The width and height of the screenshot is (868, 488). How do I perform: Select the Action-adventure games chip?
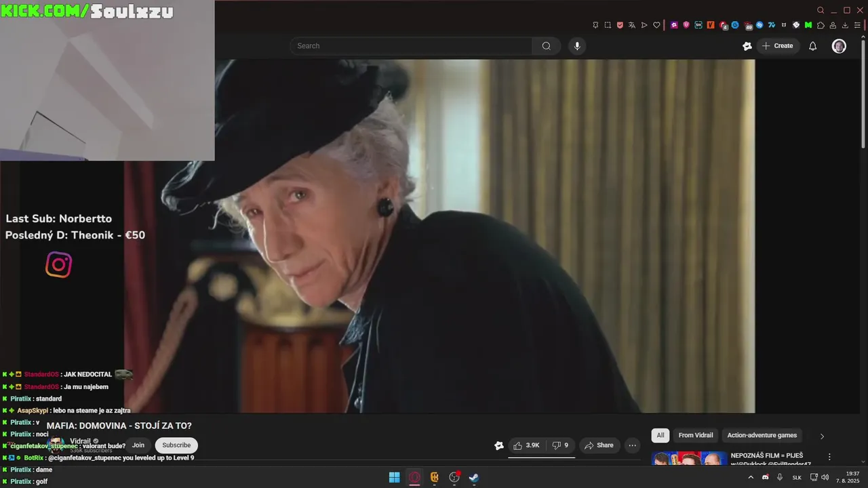click(x=762, y=435)
